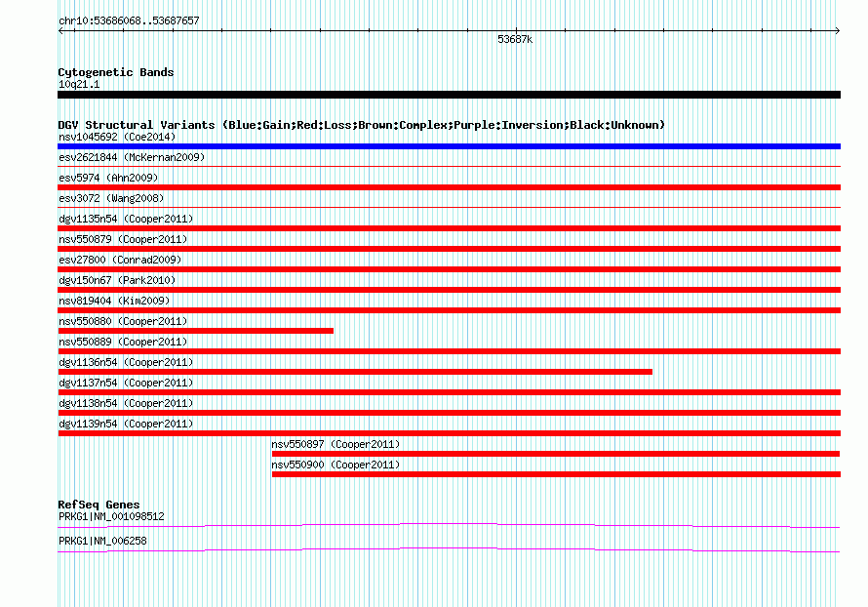Image resolution: width=868 pixels, height=607 pixels.
Task: Open dgv1135n54 (Cooper2011) variant
Action: click(126, 219)
